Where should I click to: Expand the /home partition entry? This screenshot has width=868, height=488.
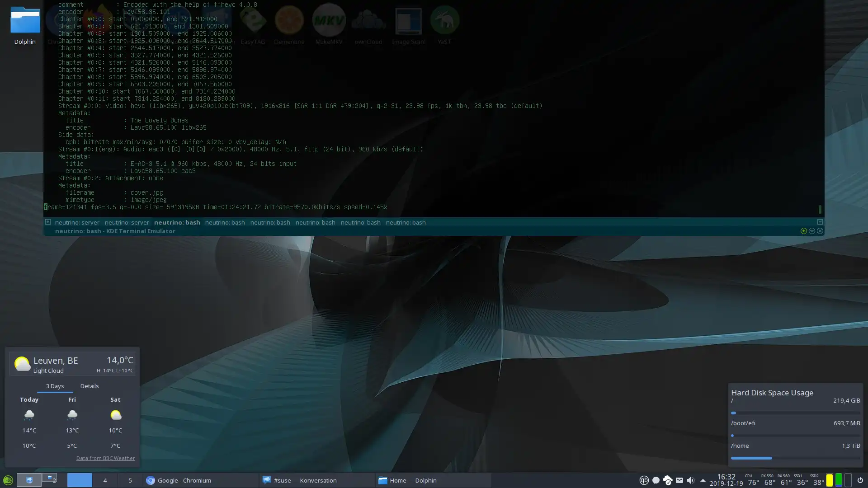tap(740, 445)
